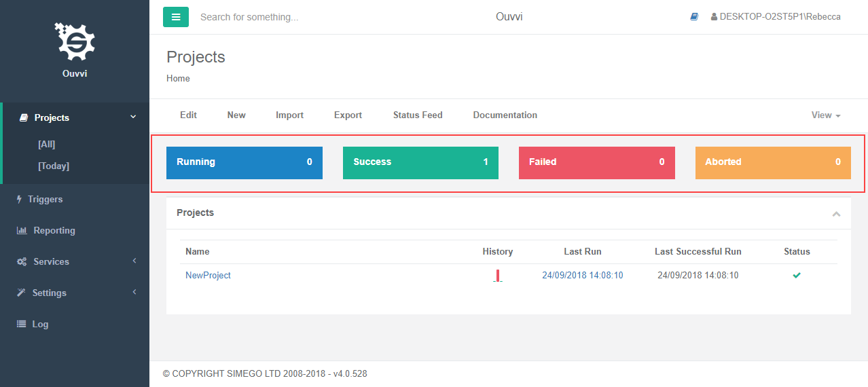Open Status Feed in the toolbar
This screenshot has width=868, height=387.
click(x=418, y=115)
